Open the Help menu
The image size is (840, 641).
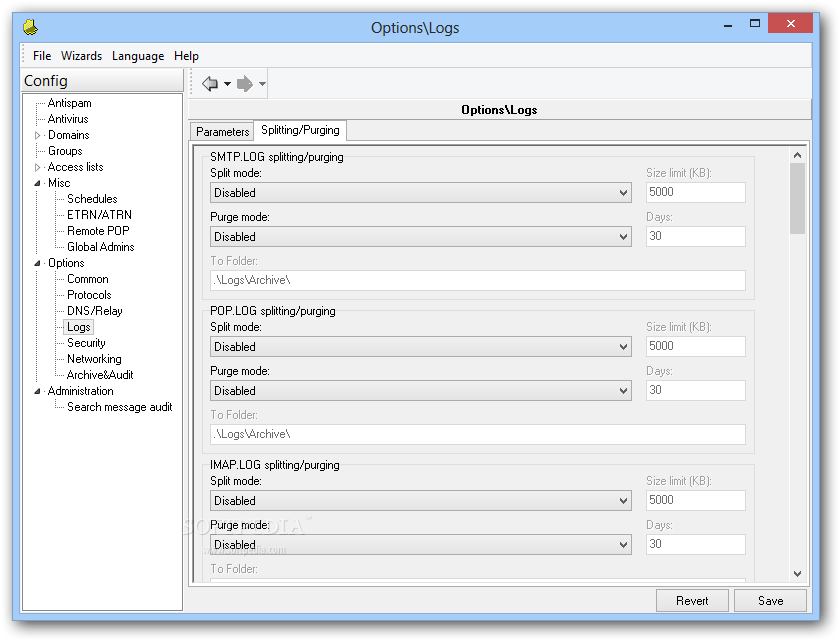186,56
